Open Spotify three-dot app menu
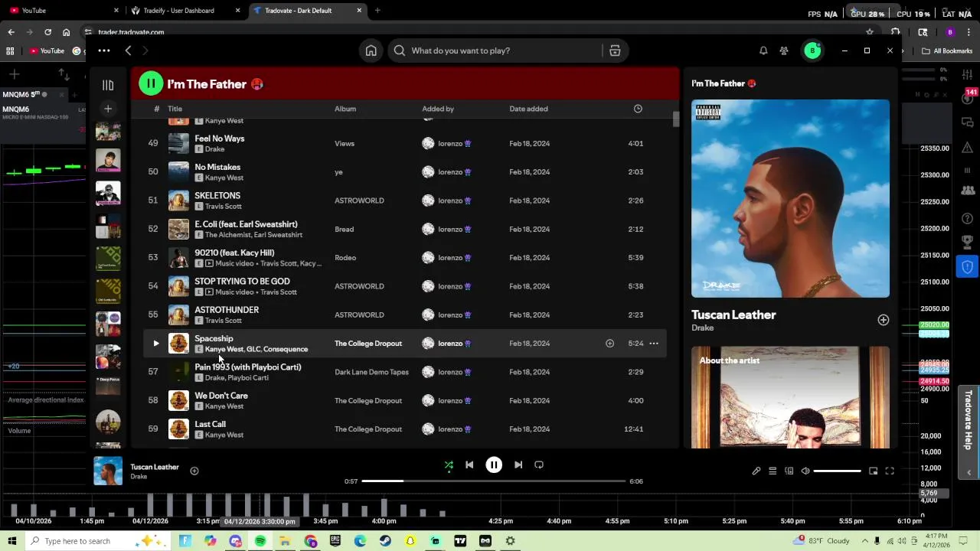This screenshot has width=980, height=551. 104,51
